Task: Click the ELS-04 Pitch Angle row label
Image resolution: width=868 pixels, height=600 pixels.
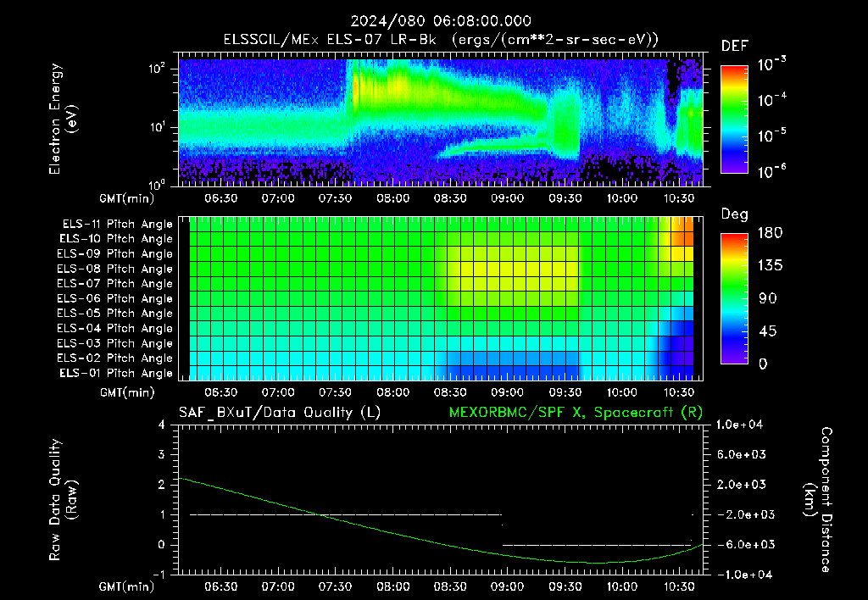Action: [115, 329]
